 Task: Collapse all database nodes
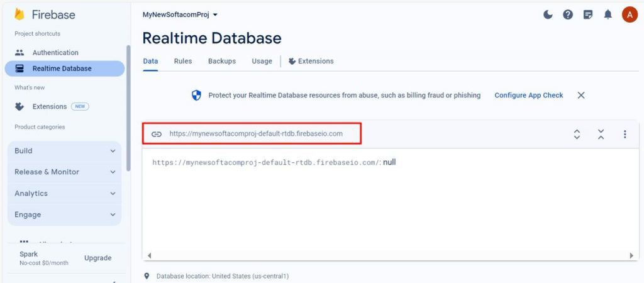tap(601, 134)
